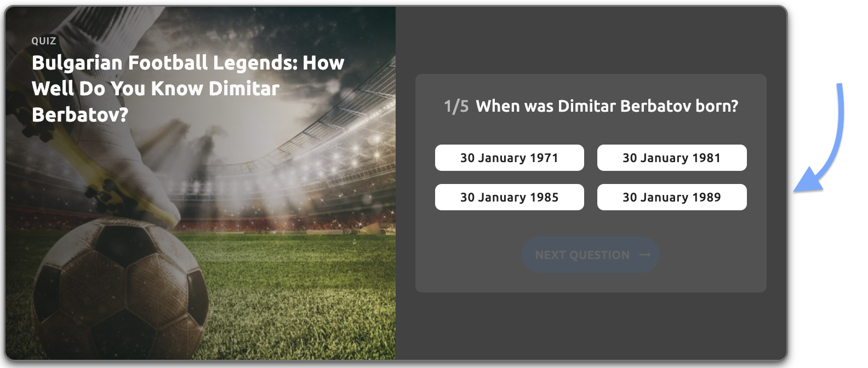Click the word "Berbatov?" in the title
Image resolution: width=868 pixels, height=368 pixels.
pyautogui.click(x=80, y=114)
